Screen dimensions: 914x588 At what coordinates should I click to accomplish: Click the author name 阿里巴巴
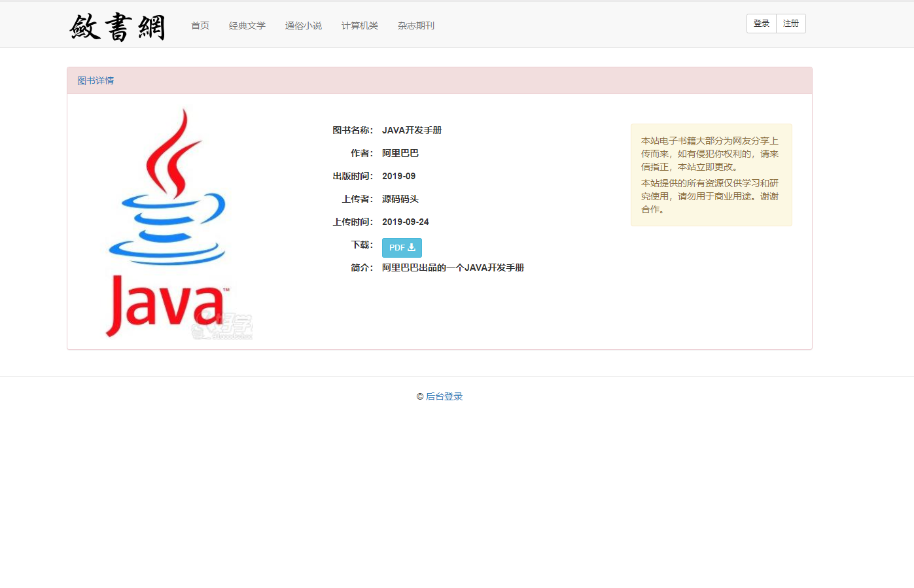(x=400, y=153)
